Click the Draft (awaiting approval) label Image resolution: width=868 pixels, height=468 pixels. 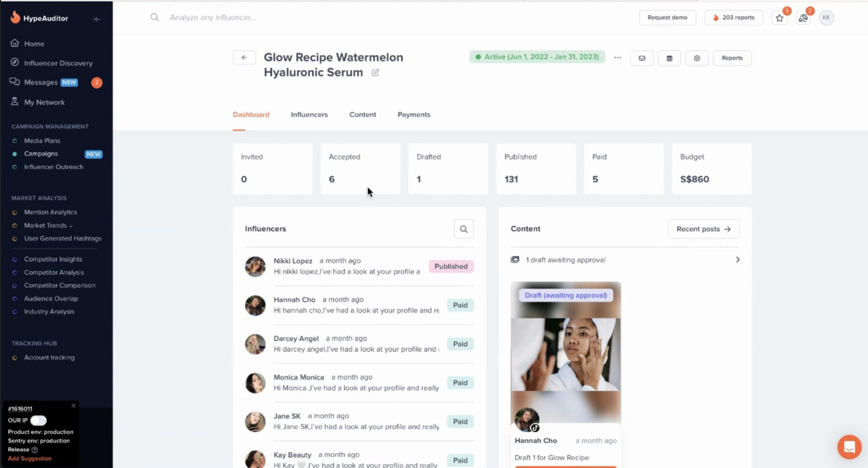click(566, 295)
